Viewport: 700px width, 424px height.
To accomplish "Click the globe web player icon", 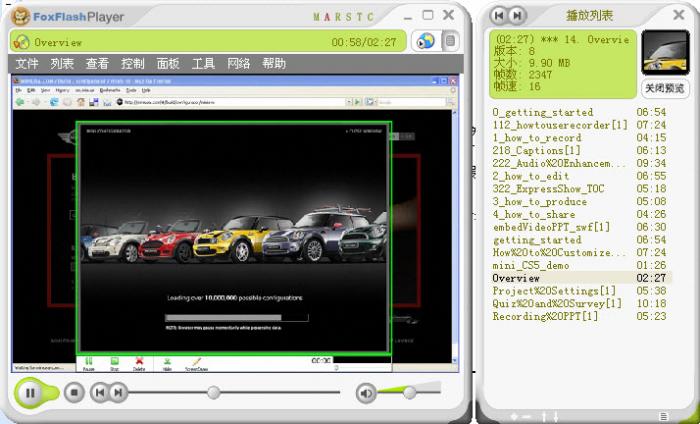I will pos(425,41).
